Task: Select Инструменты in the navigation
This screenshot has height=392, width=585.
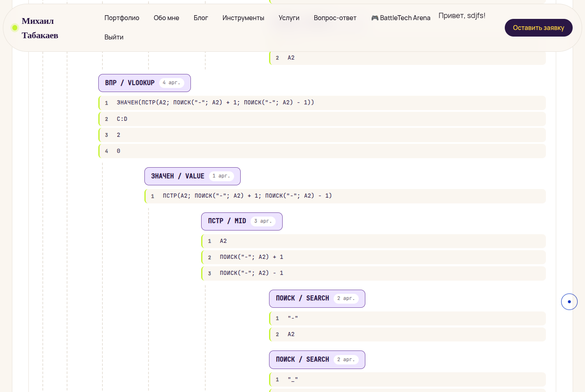Action: [243, 18]
